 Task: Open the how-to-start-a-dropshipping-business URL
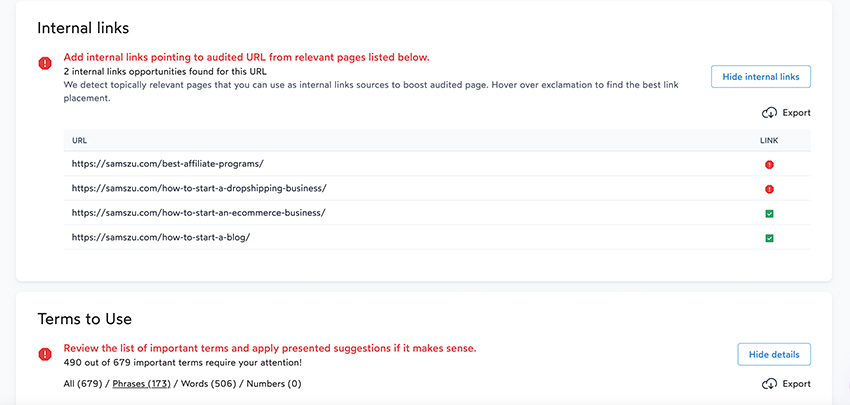tap(199, 188)
